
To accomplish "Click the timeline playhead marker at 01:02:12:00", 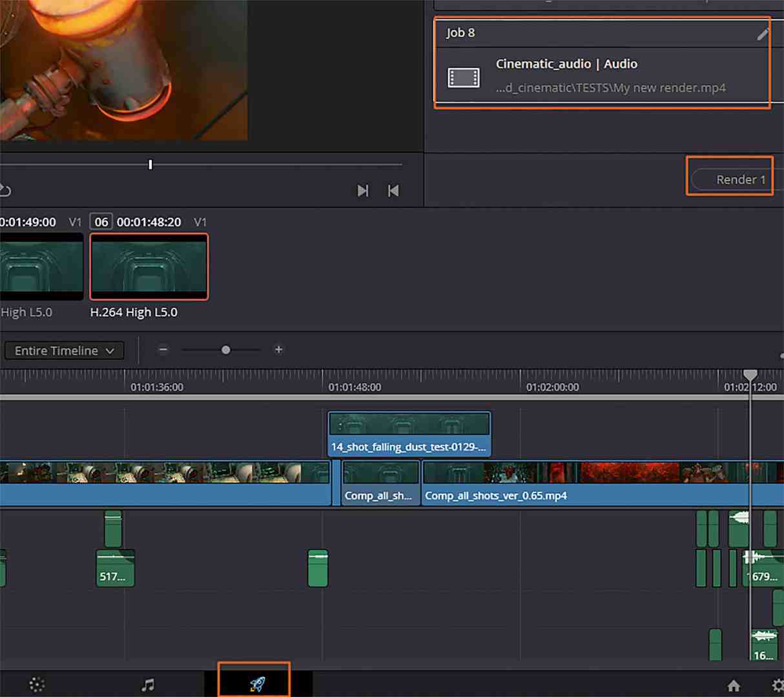I will [x=750, y=375].
